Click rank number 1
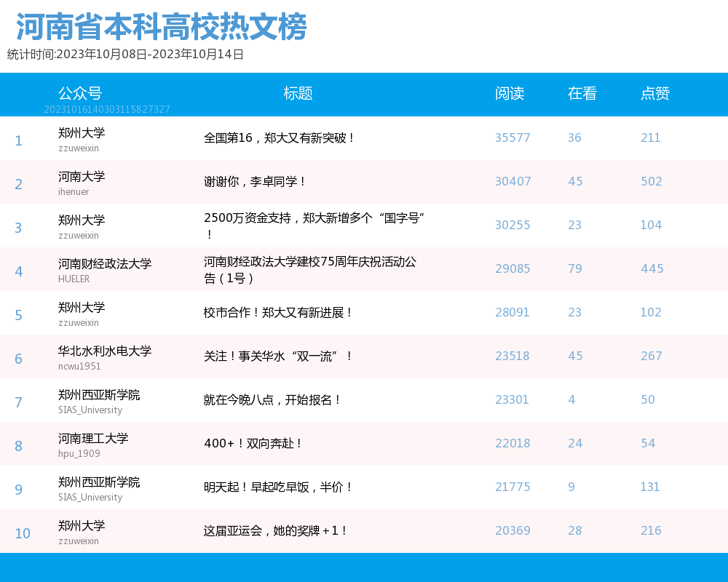728x582 pixels. [x=19, y=140]
